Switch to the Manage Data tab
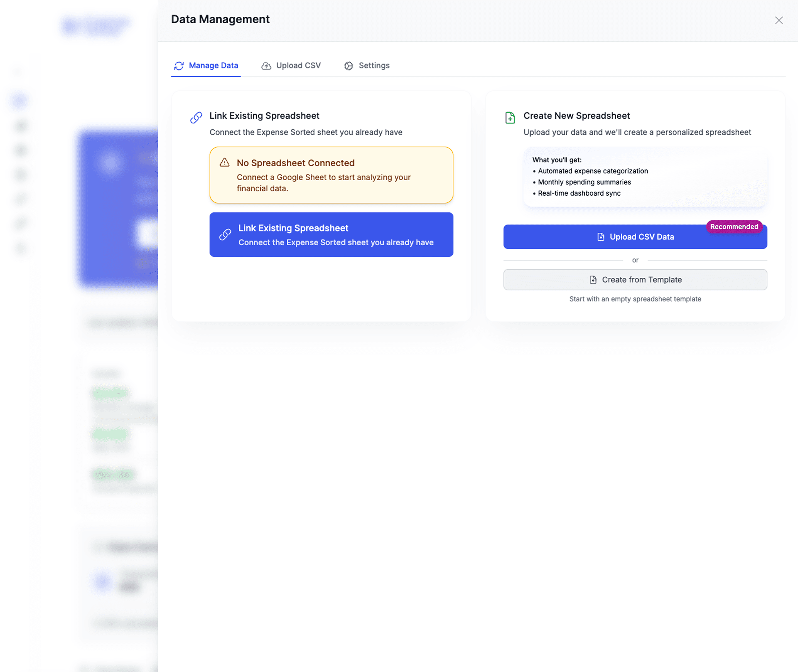The image size is (798, 672). tap(213, 65)
